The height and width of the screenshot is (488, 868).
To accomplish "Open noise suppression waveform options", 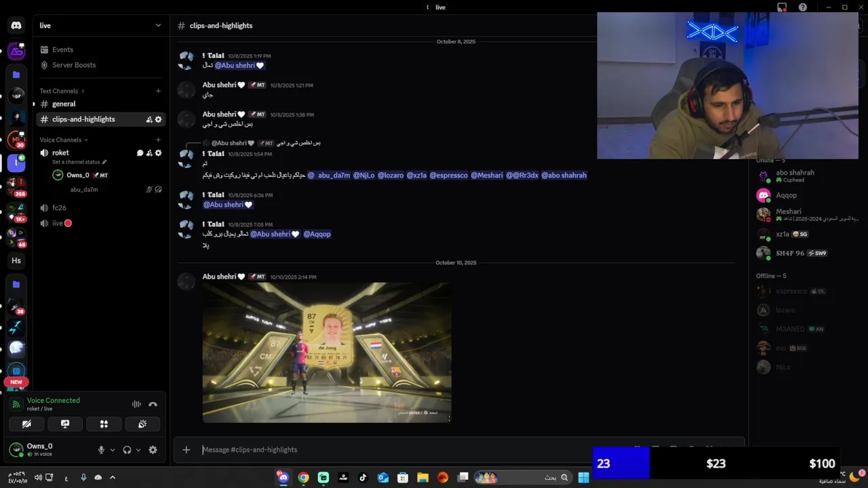I will point(136,405).
